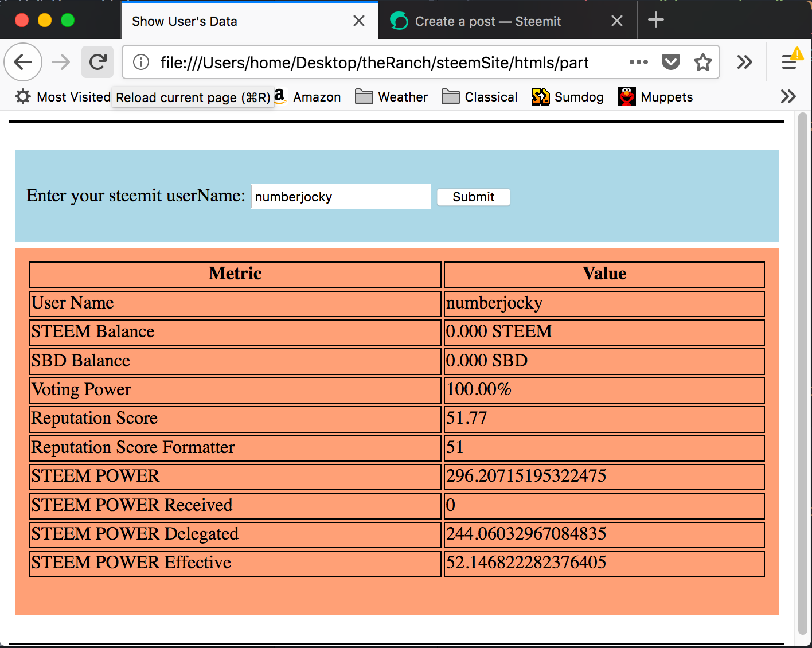Screen dimensions: 812x648
Task: Bookmark this page with the star
Action: click(702, 62)
